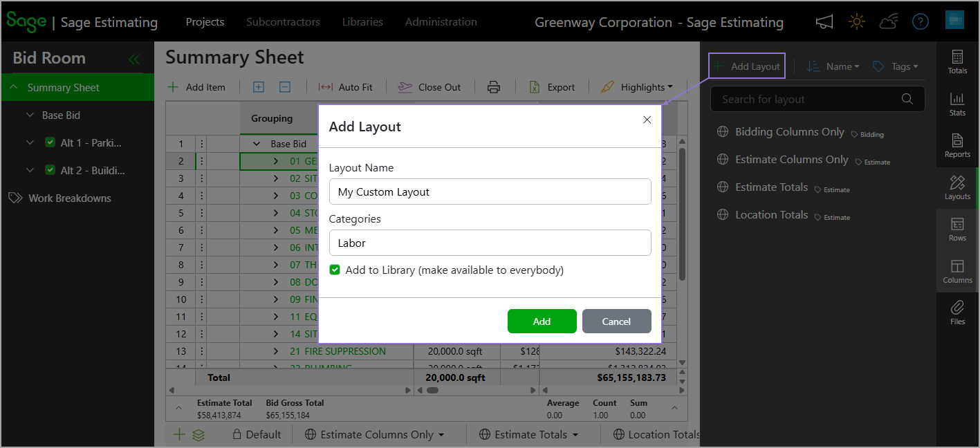This screenshot has height=448, width=980.
Task: Click the user profile avatar
Action: pyautogui.click(x=954, y=20)
